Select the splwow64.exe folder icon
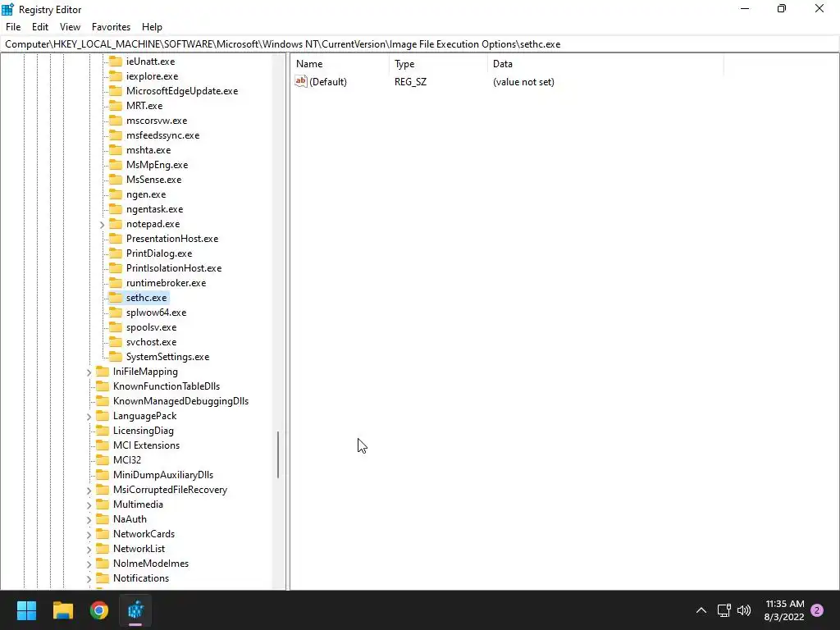Viewport: 840px width, 630px height. click(116, 312)
